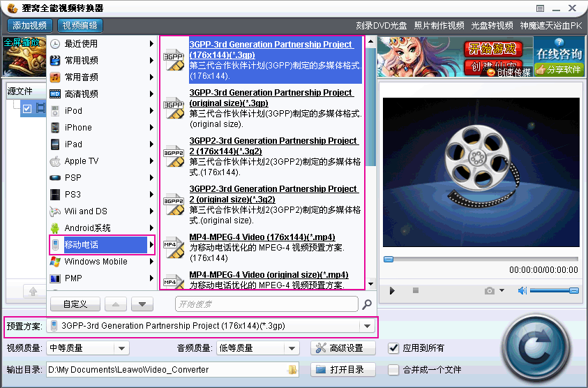Select the 移动电话 category

(102, 245)
